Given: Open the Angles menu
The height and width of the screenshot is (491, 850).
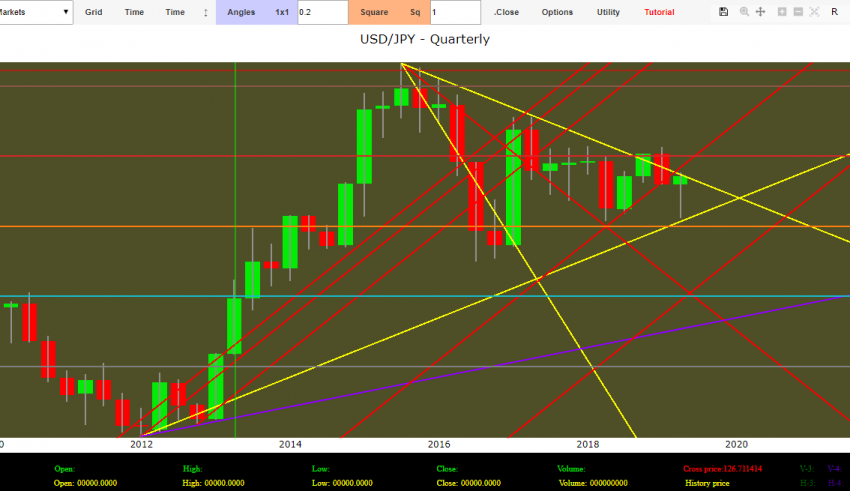Looking at the screenshot, I should pos(241,12).
